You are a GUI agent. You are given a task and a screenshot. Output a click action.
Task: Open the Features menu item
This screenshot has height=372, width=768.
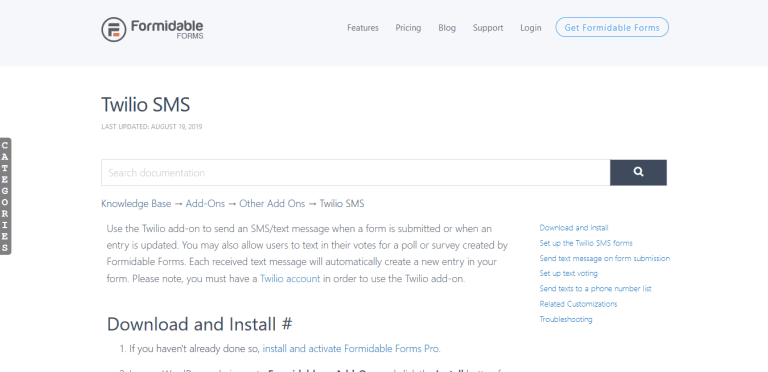coord(363,28)
